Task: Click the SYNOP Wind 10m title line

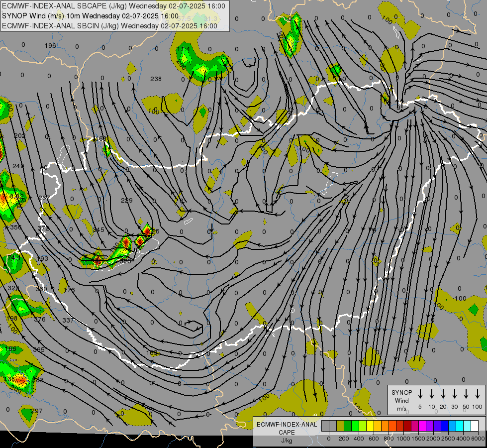Action: click(90, 16)
